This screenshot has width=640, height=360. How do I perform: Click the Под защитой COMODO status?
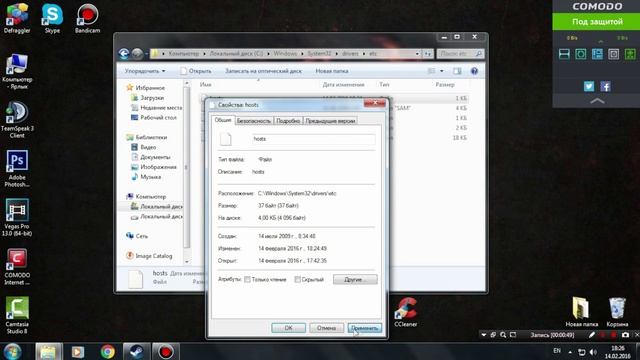click(597, 22)
